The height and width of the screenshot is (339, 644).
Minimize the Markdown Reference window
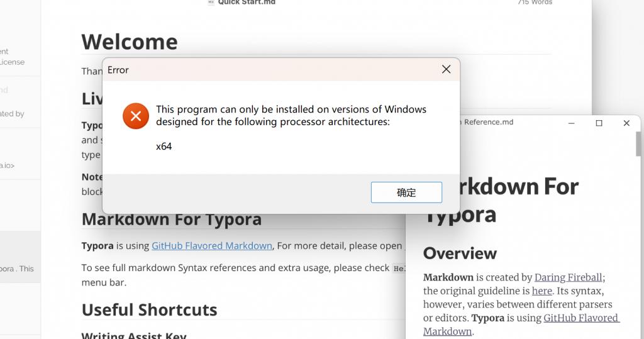[x=571, y=123]
